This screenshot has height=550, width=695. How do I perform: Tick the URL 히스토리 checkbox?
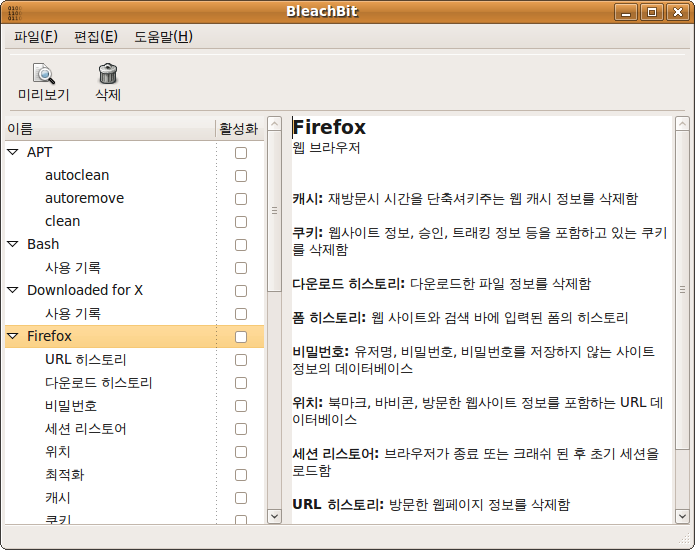[x=241, y=360]
